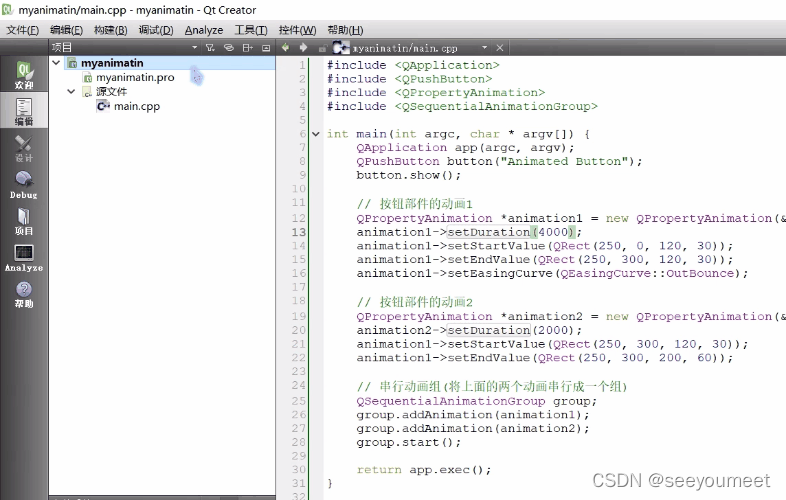Screen dimensions: 786x500
Task: Click the "Animated Button" string literal
Action: tap(565, 161)
